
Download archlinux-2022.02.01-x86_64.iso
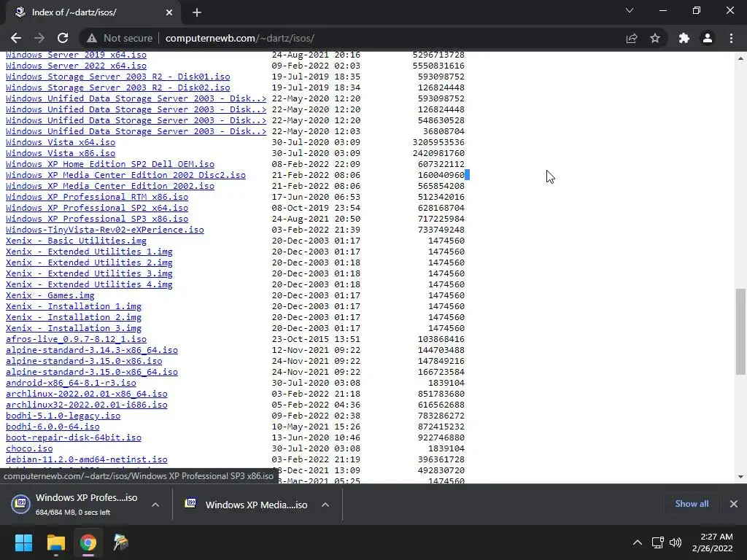click(x=86, y=394)
